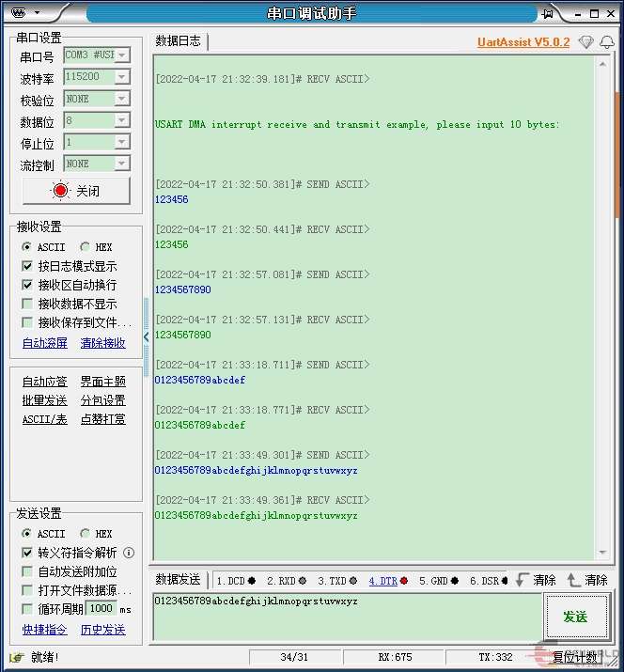
Task: Select the 数据发送 tab
Action: 178,580
